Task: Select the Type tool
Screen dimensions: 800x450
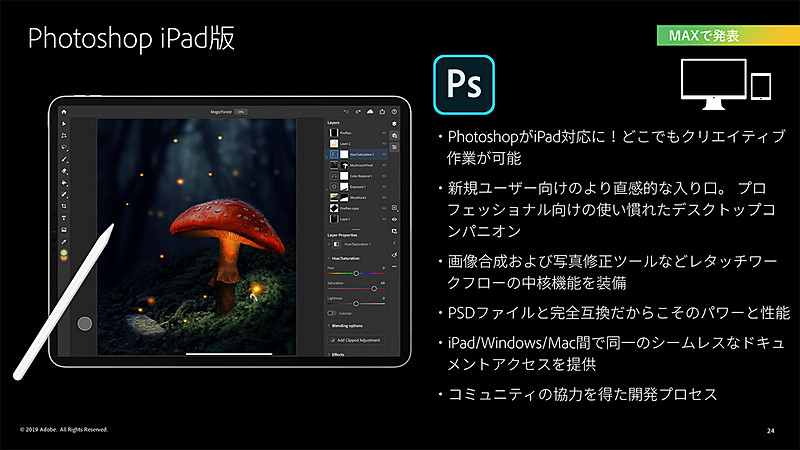Action: click(x=64, y=218)
